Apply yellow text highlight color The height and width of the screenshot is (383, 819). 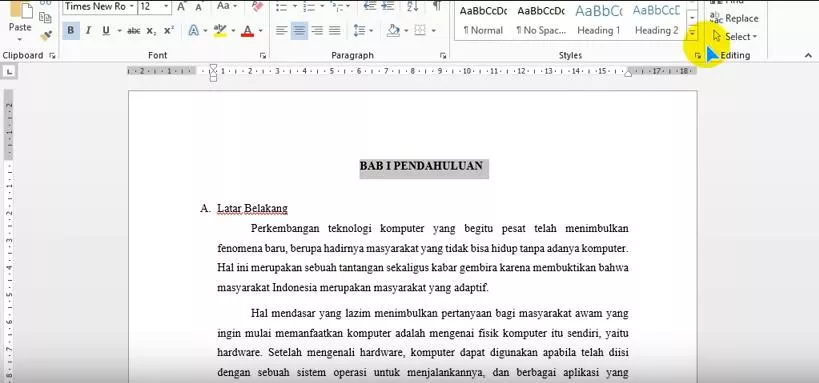coord(220,31)
